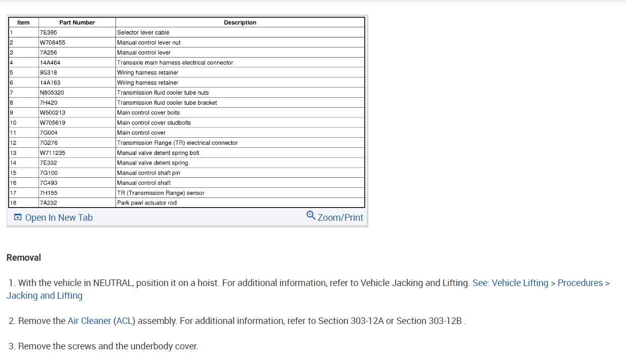
Task: Click part number 7E395 cell
Action: pos(49,32)
